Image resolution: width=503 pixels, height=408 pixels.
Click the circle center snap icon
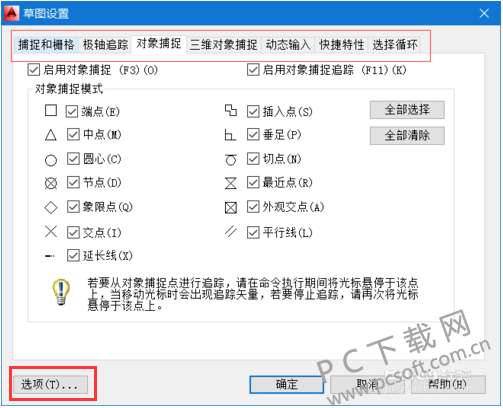[51, 160]
